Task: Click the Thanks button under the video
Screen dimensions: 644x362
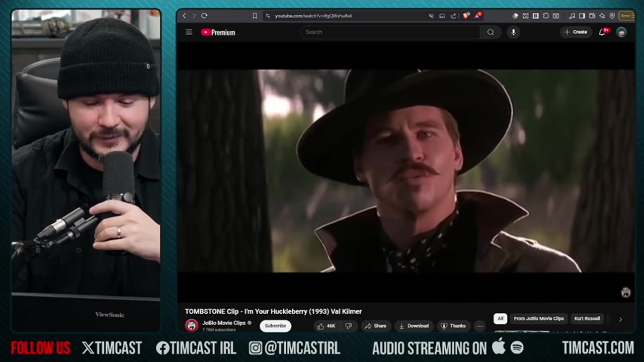Action: tap(453, 326)
